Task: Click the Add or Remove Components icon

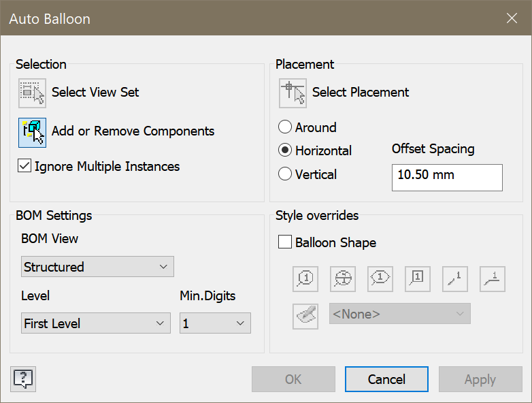Action: point(32,132)
